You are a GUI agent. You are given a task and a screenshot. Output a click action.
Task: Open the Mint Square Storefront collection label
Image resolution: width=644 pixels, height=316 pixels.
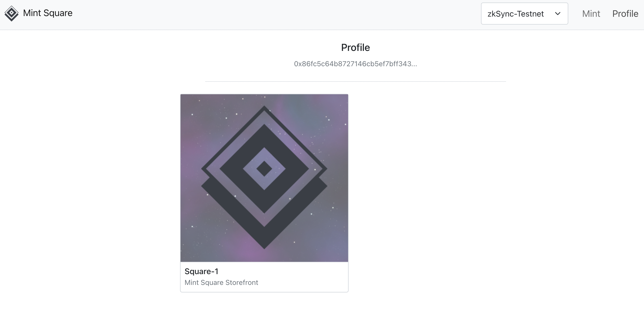point(221,283)
